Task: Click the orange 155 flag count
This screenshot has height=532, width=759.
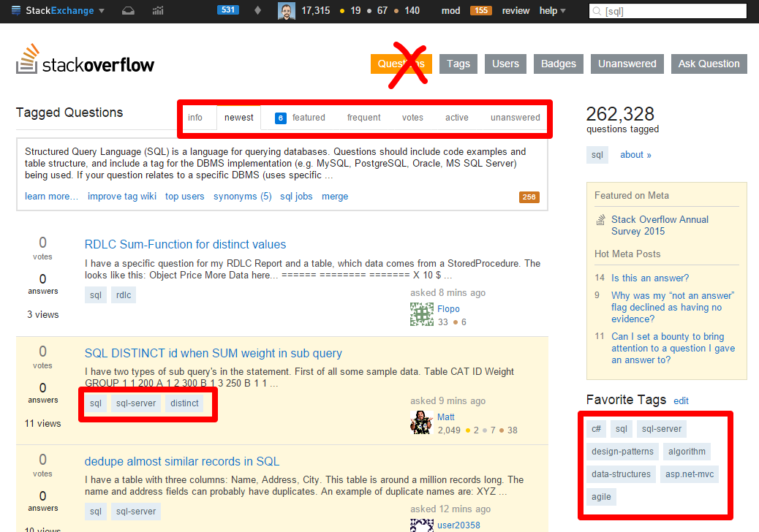Action: tap(480, 10)
